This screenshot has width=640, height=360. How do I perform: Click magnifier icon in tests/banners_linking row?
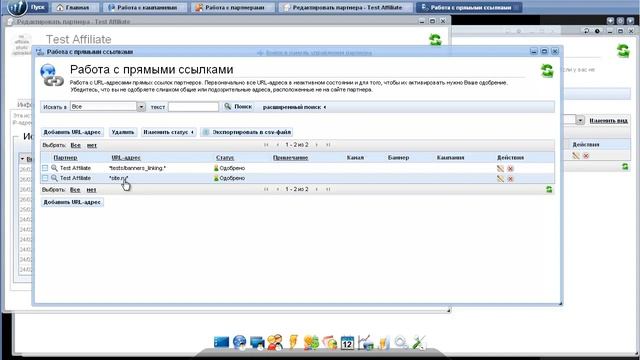pos(54,168)
